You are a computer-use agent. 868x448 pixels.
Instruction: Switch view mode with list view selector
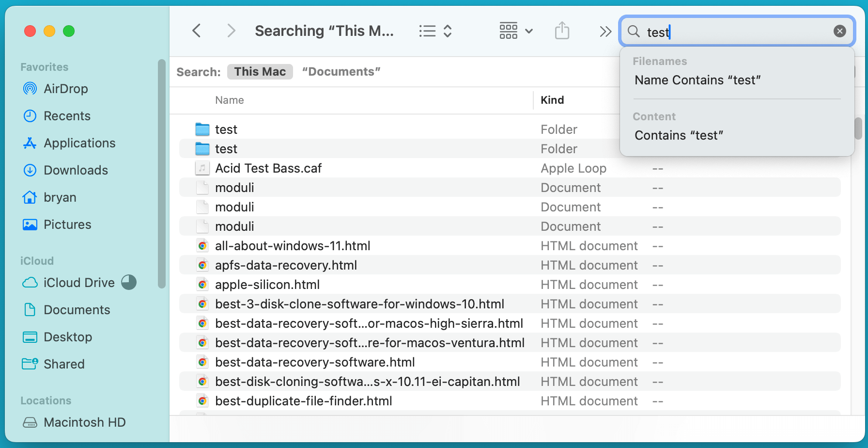435,31
